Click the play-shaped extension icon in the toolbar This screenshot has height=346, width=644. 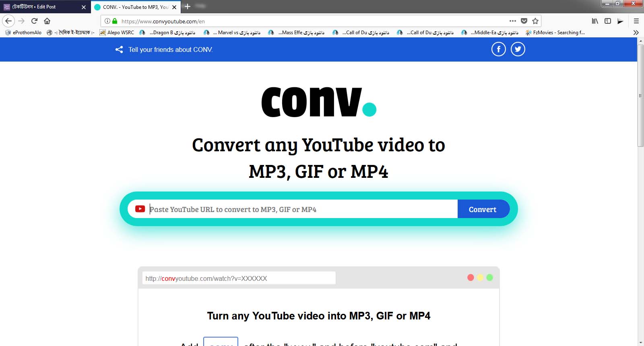pos(620,21)
